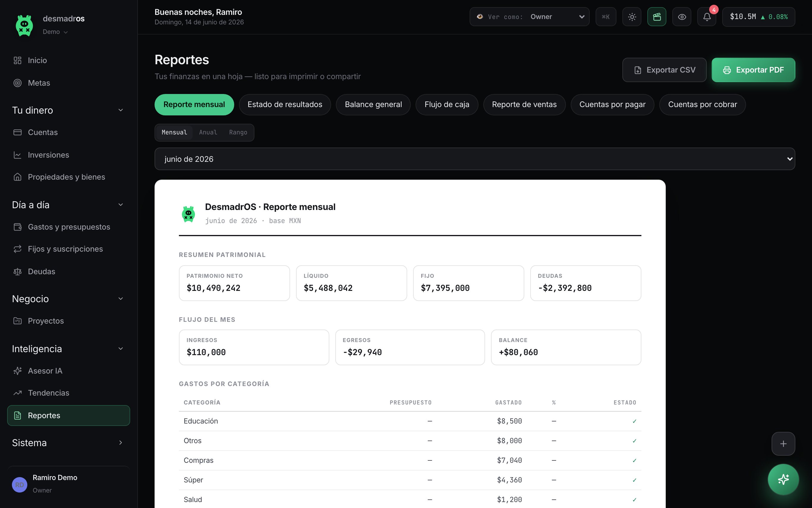Screen dimensions: 812x508
Task: Open the "junio de 2026" month selector
Action: pos(475,159)
